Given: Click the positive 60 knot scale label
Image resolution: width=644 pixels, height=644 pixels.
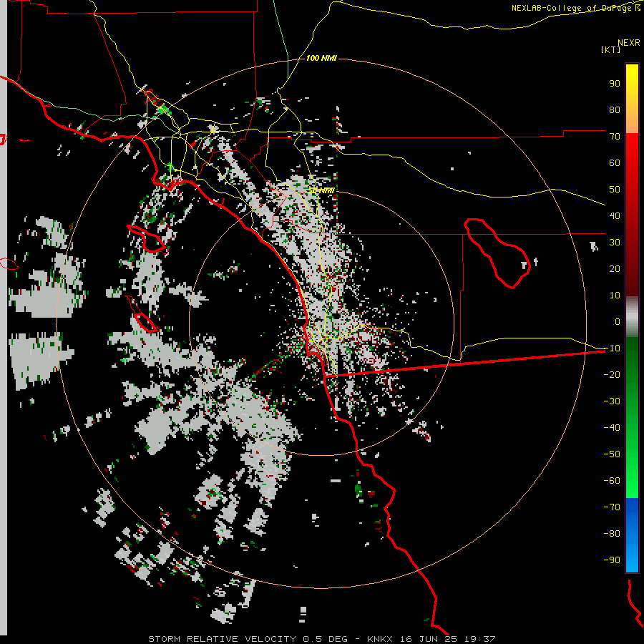Looking at the screenshot, I should pyautogui.click(x=615, y=162).
